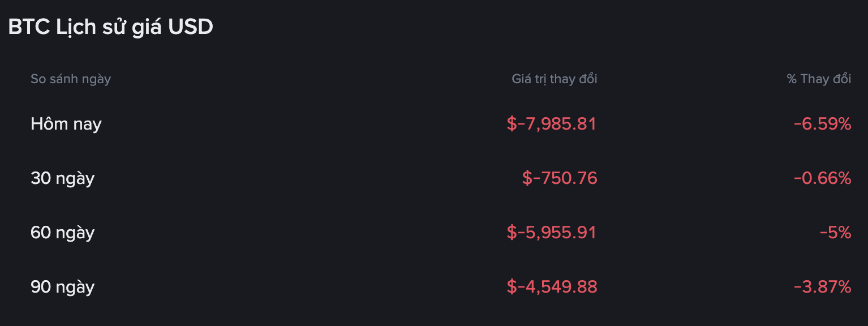
Task: Click the 'So sánh ngày' column header
Action: coord(71,79)
